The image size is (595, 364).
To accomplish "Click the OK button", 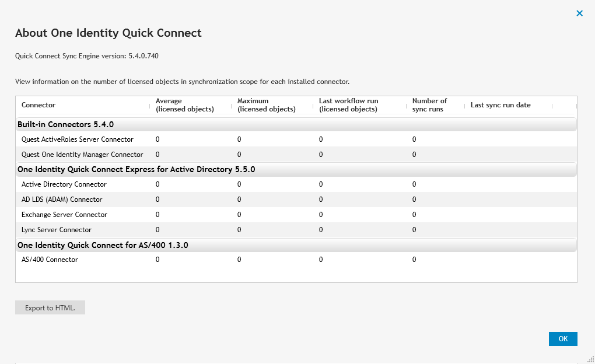I will (563, 338).
